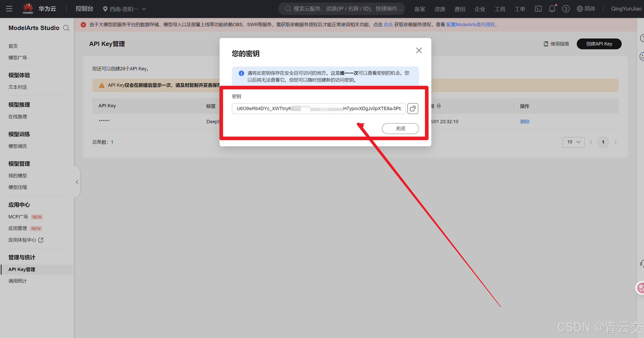Open the 工单 menu
Viewport: 644px width, 338px height.
520,9
